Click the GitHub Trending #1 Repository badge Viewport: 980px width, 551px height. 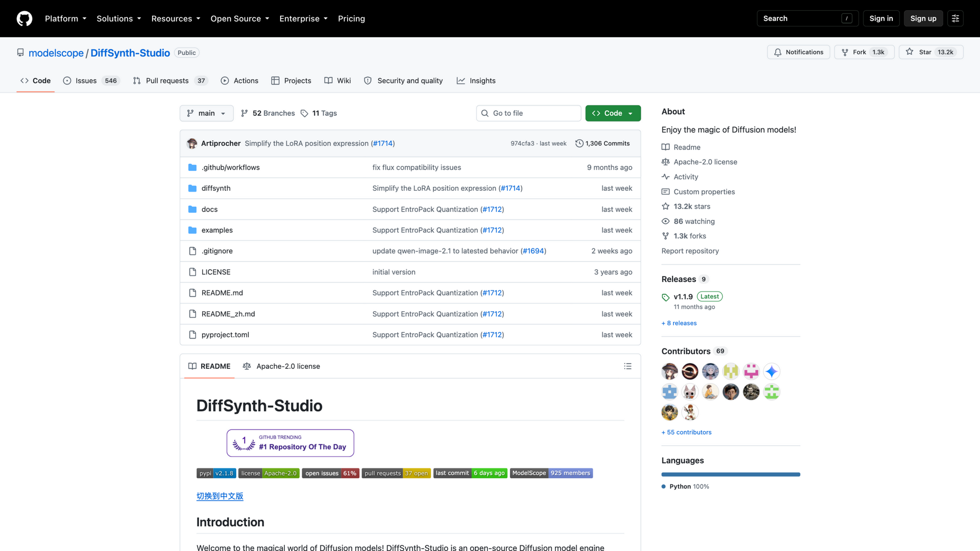coord(290,443)
